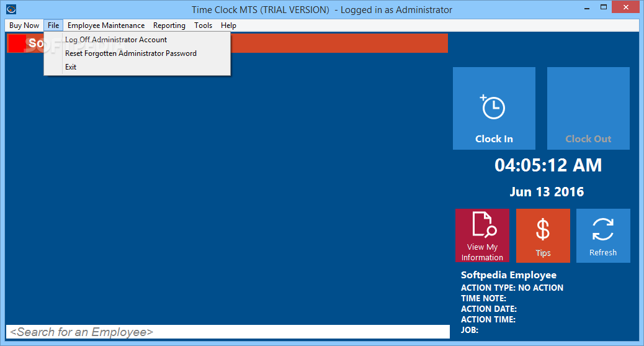Click the Jun 13 2016 date text

click(547, 192)
